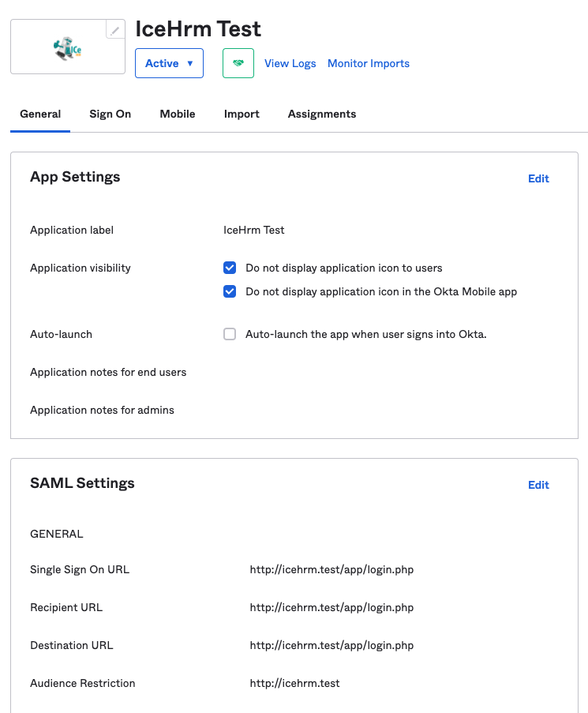Screen dimensions: 588x713
Task: Uncheck 'Do not display application icon to users'
Action: [229, 268]
